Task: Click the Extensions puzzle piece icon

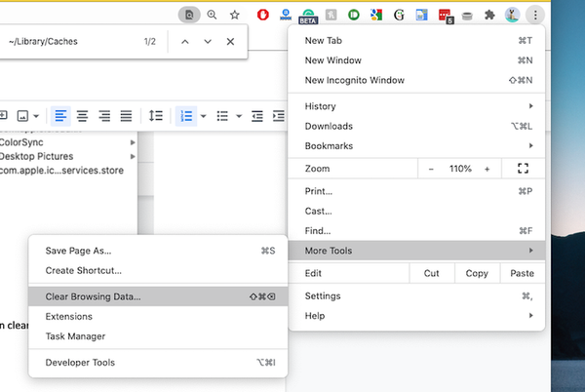Action: coord(517,15)
